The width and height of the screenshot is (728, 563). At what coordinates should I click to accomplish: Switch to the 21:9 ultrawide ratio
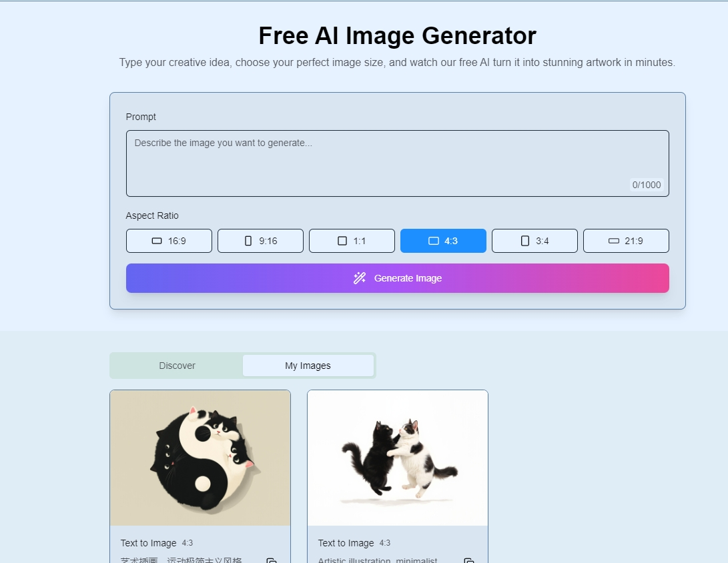click(x=626, y=241)
